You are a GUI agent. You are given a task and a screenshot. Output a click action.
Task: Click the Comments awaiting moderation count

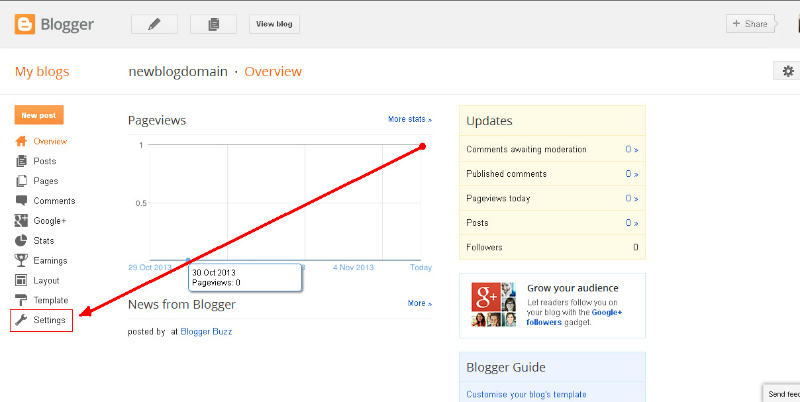click(x=632, y=149)
